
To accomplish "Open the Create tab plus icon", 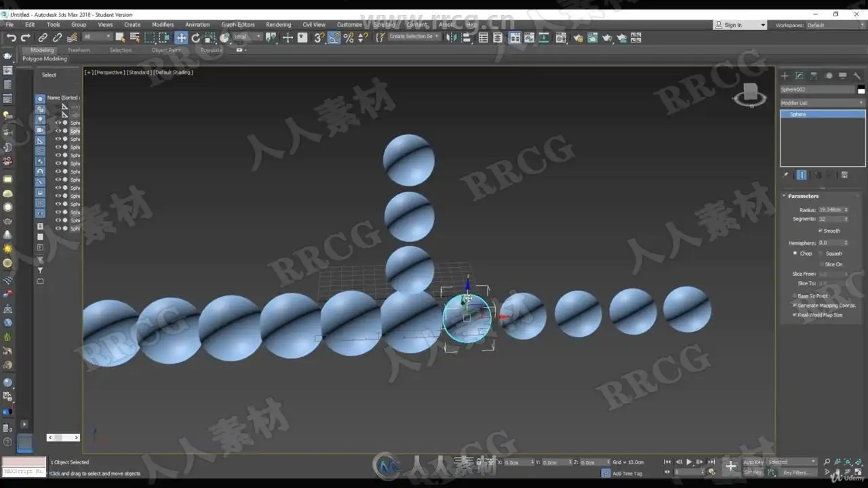I will [x=785, y=76].
